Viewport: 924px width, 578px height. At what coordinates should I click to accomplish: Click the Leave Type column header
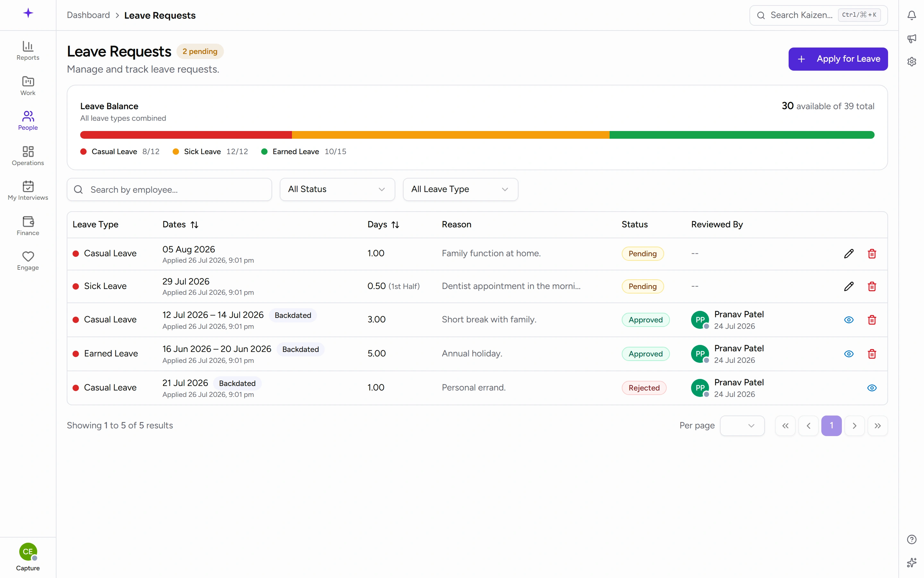tap(96, 224)
